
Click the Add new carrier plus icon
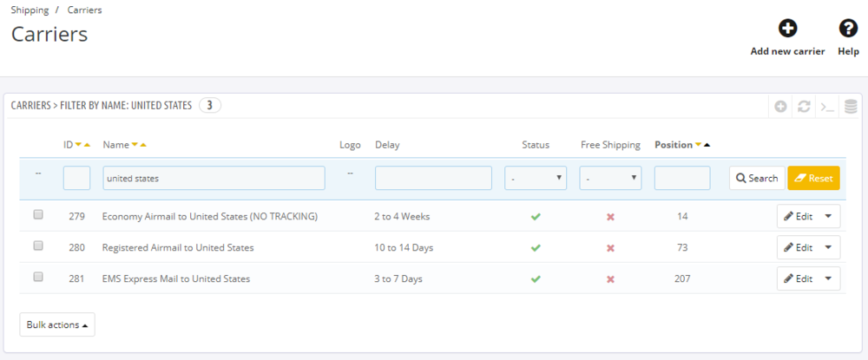[787, 29]
